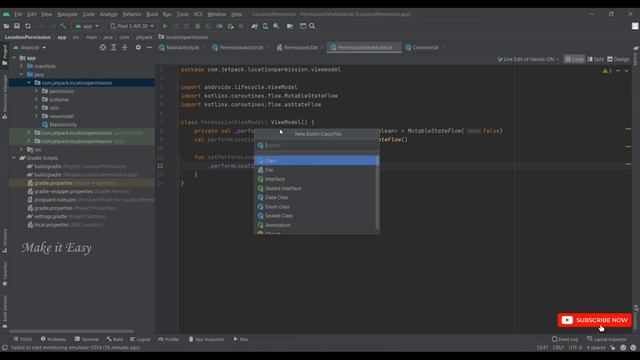Open the Device Manager icon
Screen dimensions: 640x360
pos(265,26)
